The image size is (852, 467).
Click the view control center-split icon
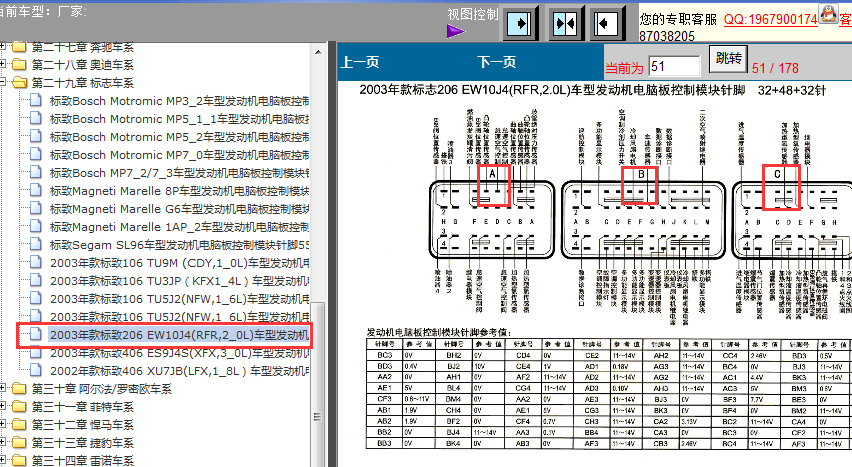tap(565, 23)
